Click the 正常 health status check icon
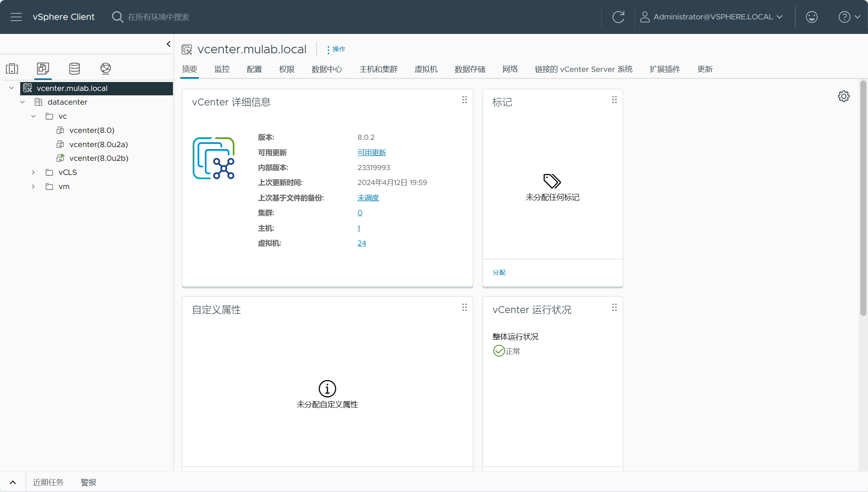This screenshot has height=492, width=868. click(499, 351)
